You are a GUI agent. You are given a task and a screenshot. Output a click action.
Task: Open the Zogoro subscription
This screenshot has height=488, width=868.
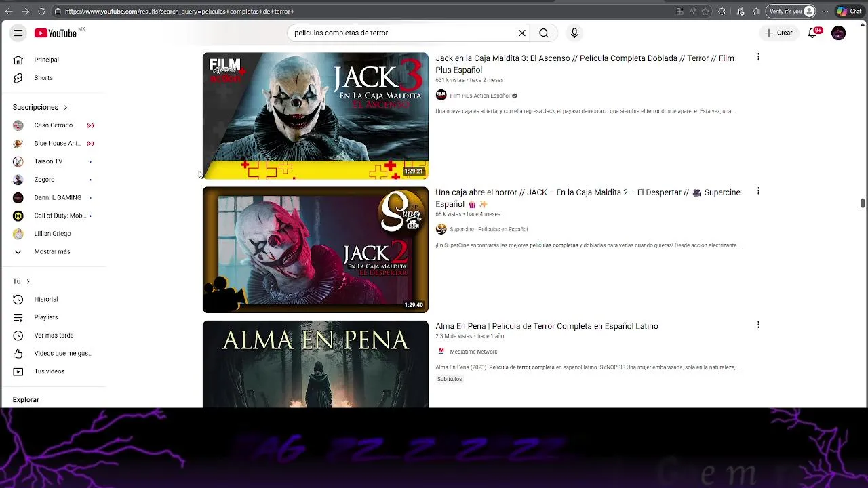point(53,180)
